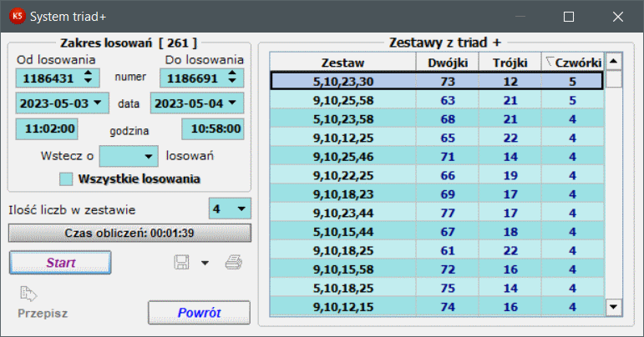
Task: Click the Start button
Action: coord(60,263)
